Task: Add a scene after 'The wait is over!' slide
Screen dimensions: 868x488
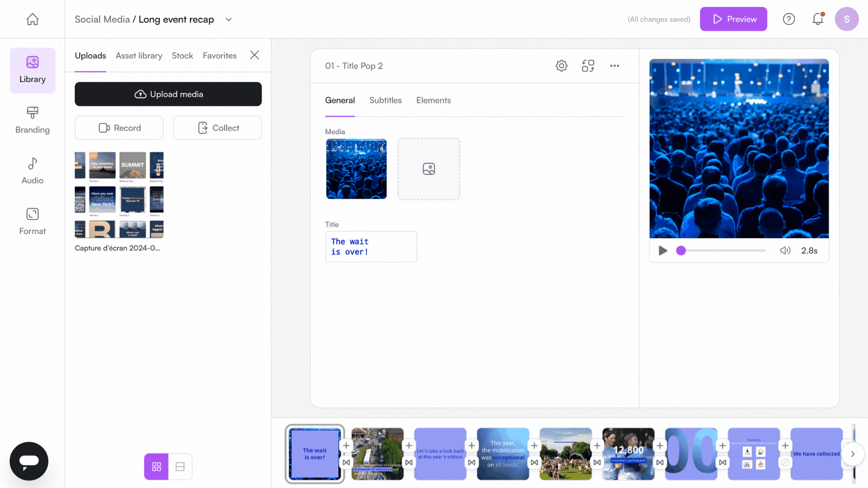Action: pos(346,446)
